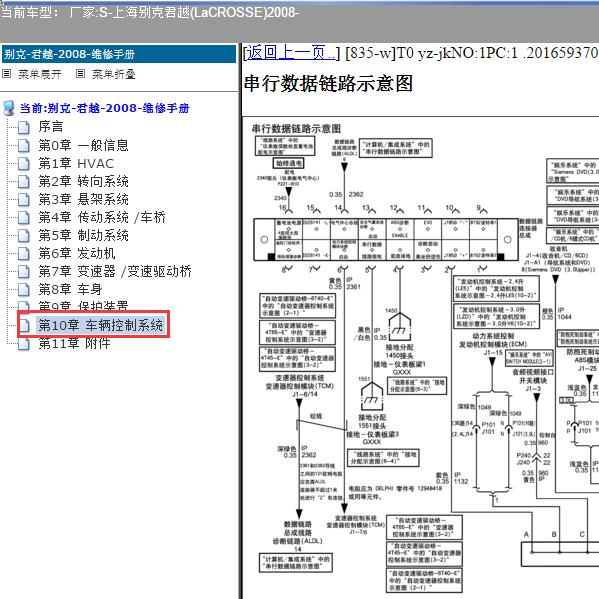Click the 发动机控制模块(ECM) label in the diagram
Image resolution: width=599 pixels, height=599 pixels.
coord(493,344)
